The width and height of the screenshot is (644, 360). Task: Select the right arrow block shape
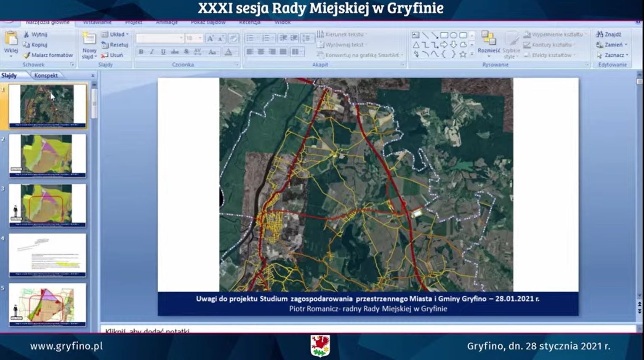(444, 45)
